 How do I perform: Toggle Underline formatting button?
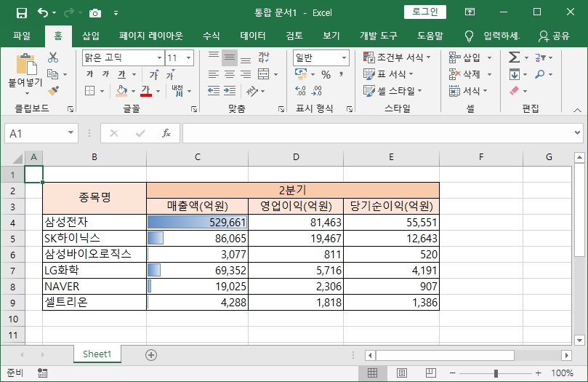pyautogui.click(x=122, y=74)
